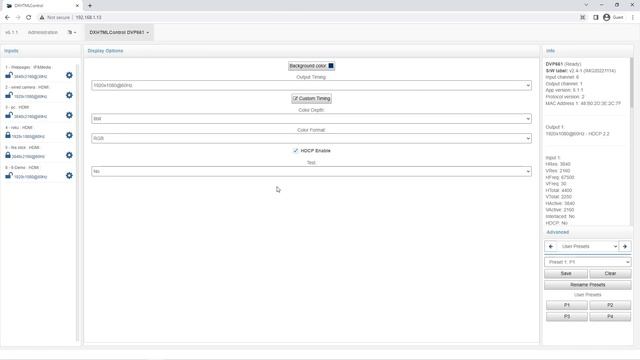Click the Rename Presets button
Screen dimensions: 640x360
click(588, 285)
